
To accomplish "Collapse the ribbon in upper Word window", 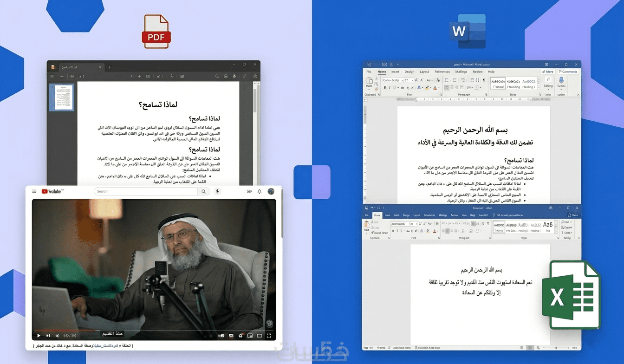I will pos(578,94).
